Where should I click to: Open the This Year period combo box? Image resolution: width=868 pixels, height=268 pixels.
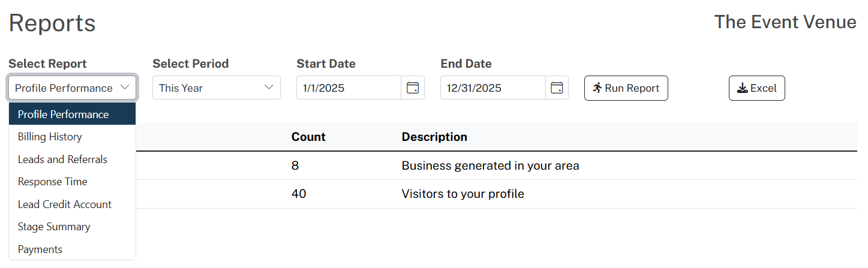[217, 88]
